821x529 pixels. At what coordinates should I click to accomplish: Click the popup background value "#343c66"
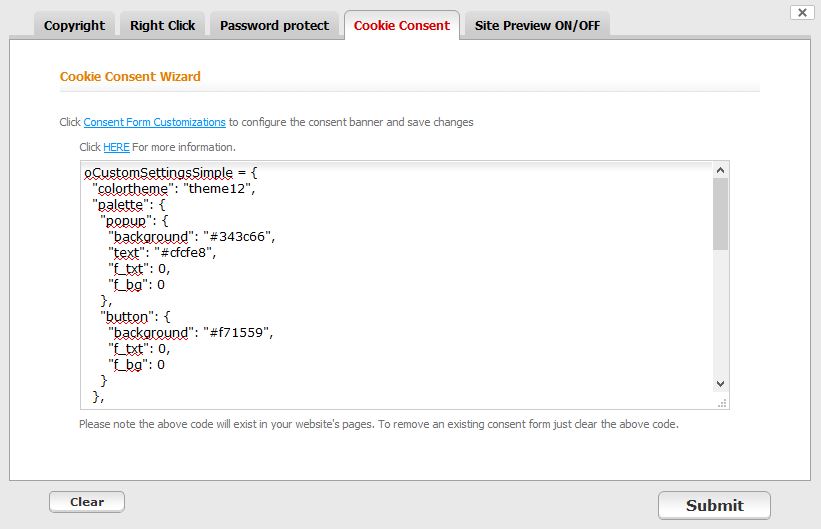[x=238, y=237]
